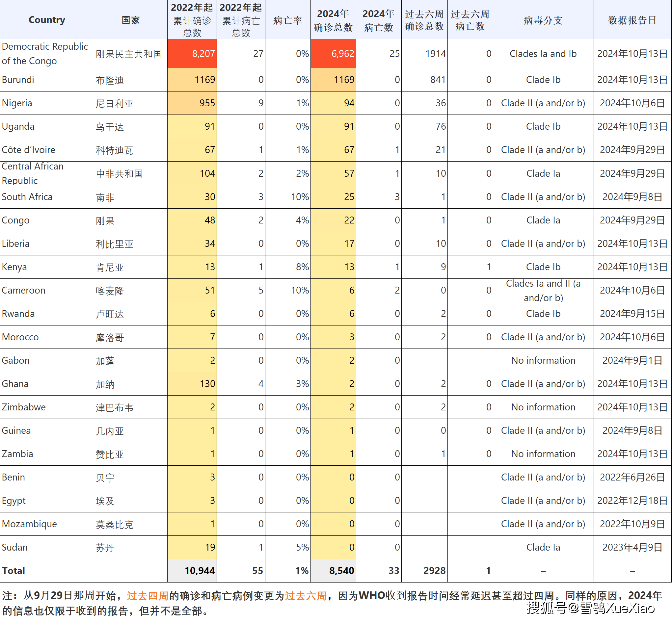Select the 'Cameroon' country cell
Viewport: 672px width, 622px height.
click(47, 291)
